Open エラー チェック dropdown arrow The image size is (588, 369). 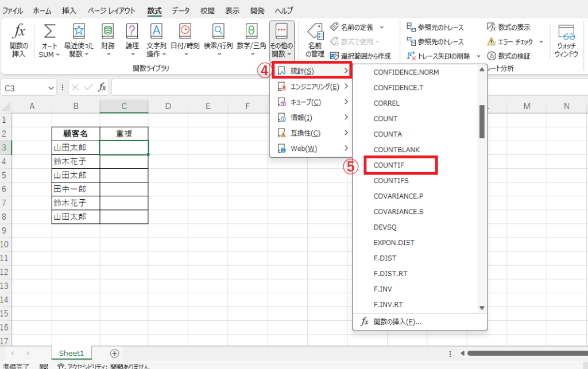tap(541, 41)
